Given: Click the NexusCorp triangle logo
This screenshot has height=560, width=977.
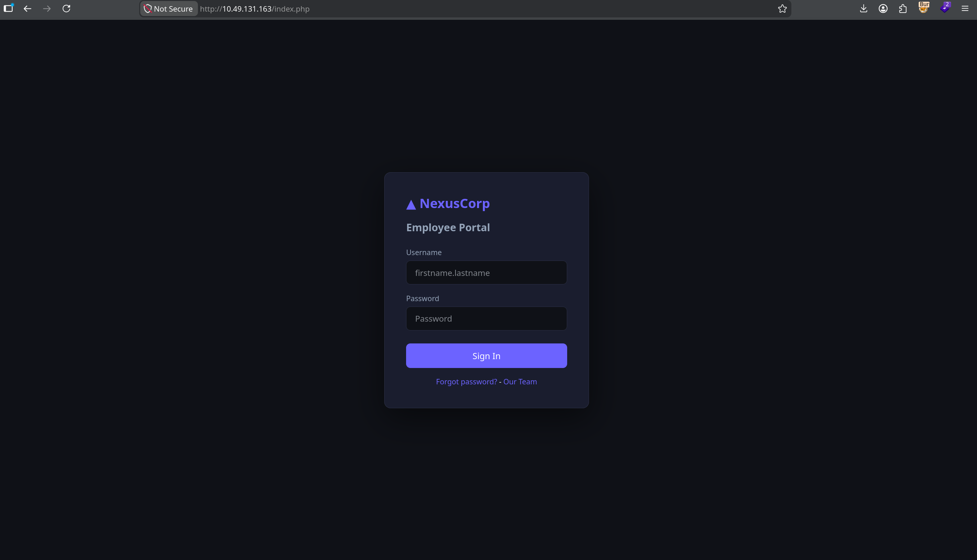Looking at the screenshot, I should pyautogui.click(x=411, y=205).
